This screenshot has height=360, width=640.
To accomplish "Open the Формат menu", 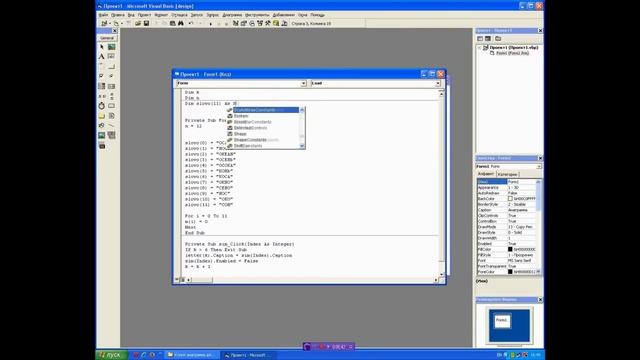I will (x=161, y=15).
